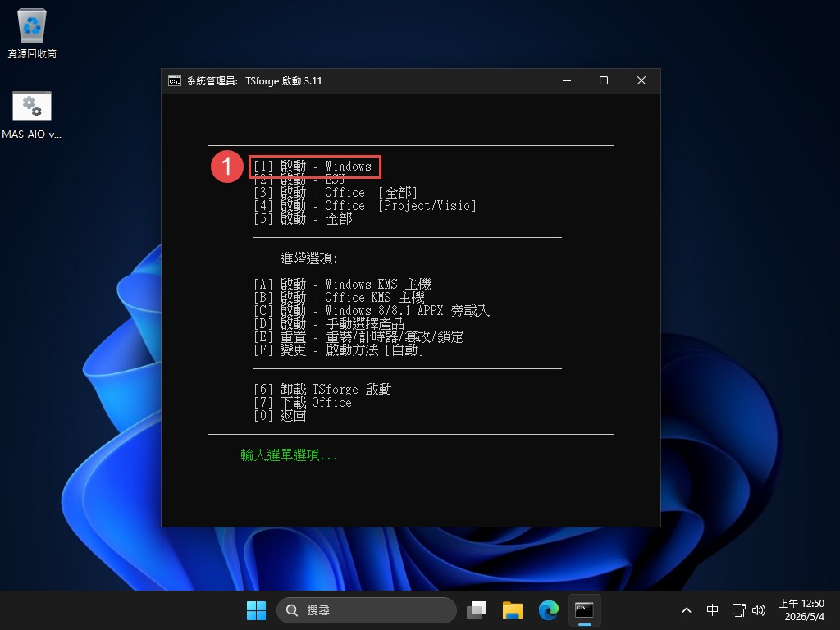Image resolution: width=840 pixels, height=630 pixels.
Task: Click the line "[3] 啟動 - Office [全部]"
Action: (x=336, y=192)
